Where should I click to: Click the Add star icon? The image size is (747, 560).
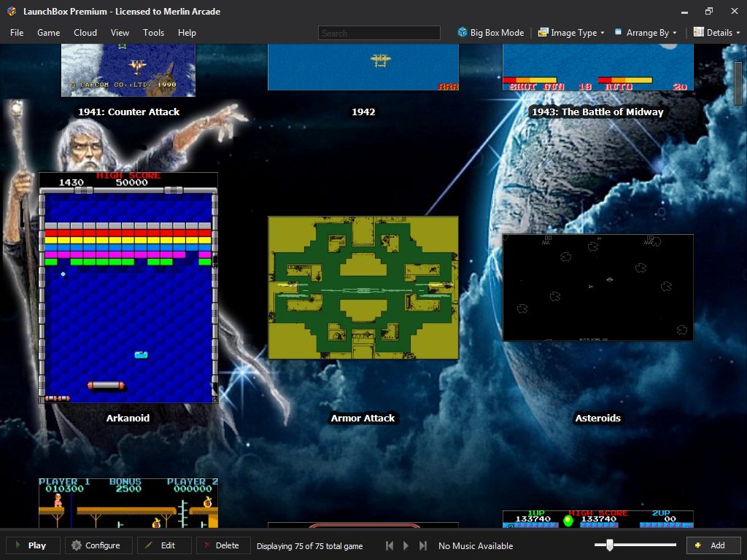tap(698, 545)
